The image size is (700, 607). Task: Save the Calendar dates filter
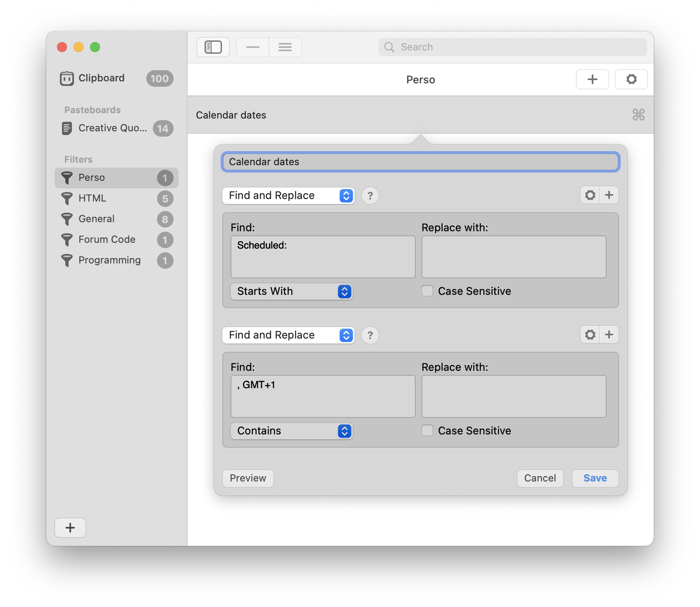tap(595, 478)
